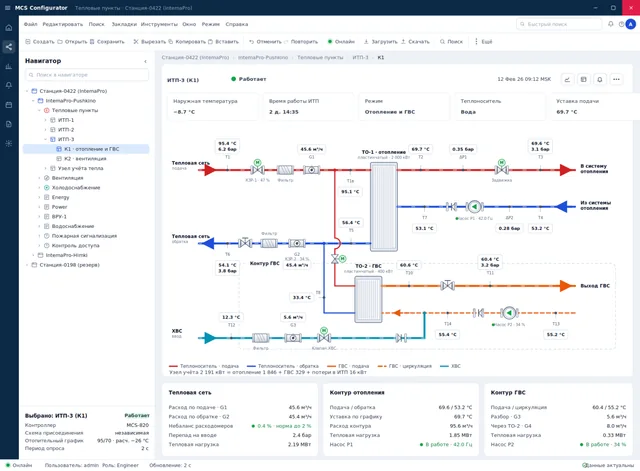Open Ещё toolbar overflow
This screenshot has height=471, width=640.
[483, 42]
